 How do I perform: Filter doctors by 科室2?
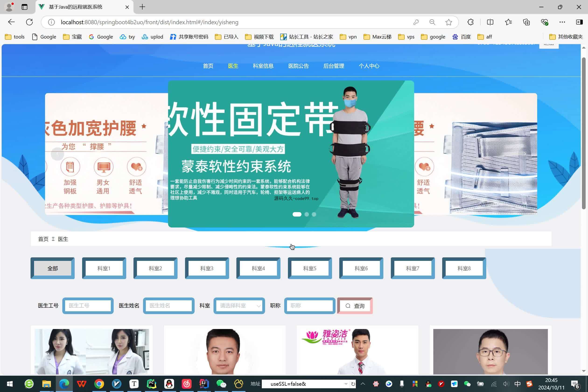(155, 268)
